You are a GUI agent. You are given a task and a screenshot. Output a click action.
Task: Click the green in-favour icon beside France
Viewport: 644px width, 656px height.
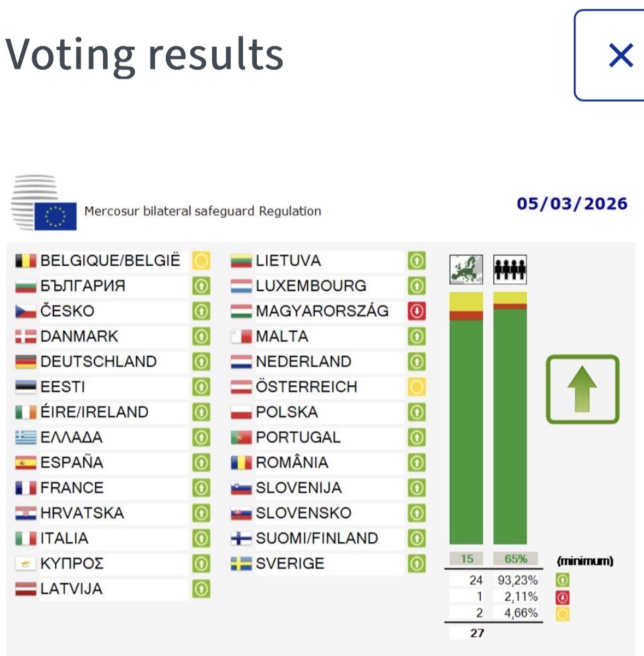(201, 488)
